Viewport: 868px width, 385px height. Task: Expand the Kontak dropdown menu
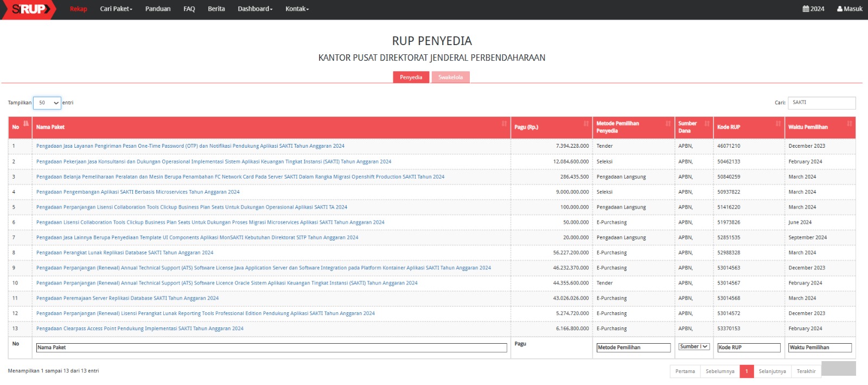(297, 9)
